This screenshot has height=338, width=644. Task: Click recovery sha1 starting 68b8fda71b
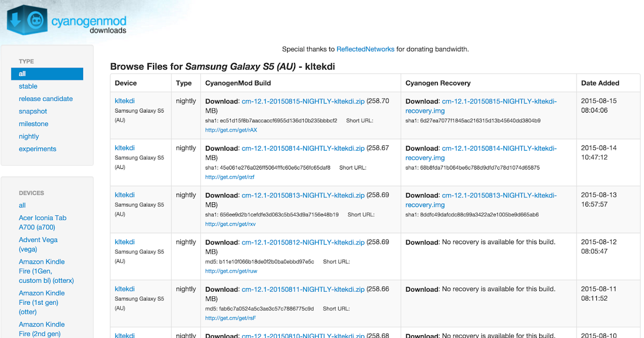480,168
